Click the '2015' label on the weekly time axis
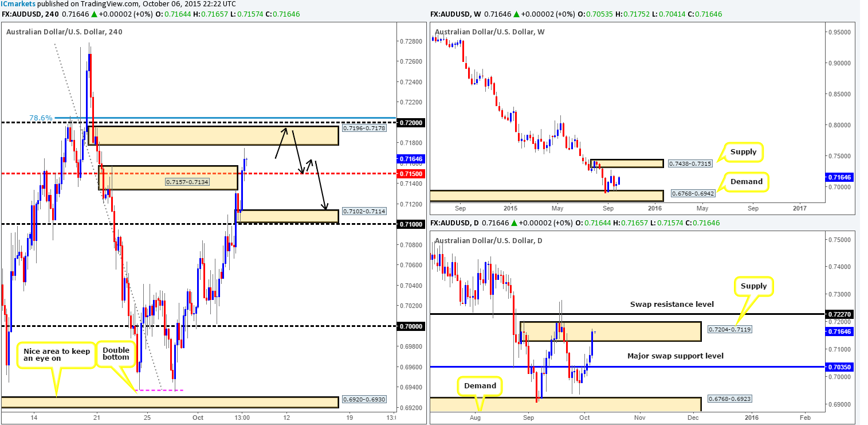This screenshot has width=868, height=425. point(510,208)
